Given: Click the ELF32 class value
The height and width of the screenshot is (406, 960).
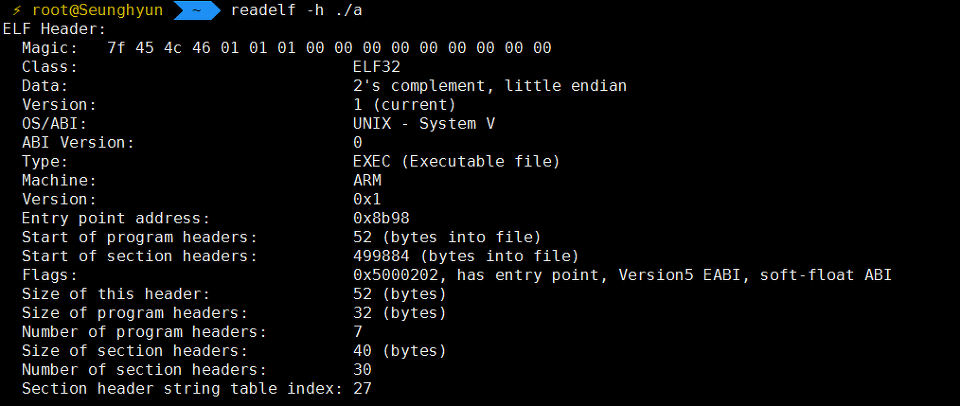Looking at the screenshot, I should (x=377, y=67).
